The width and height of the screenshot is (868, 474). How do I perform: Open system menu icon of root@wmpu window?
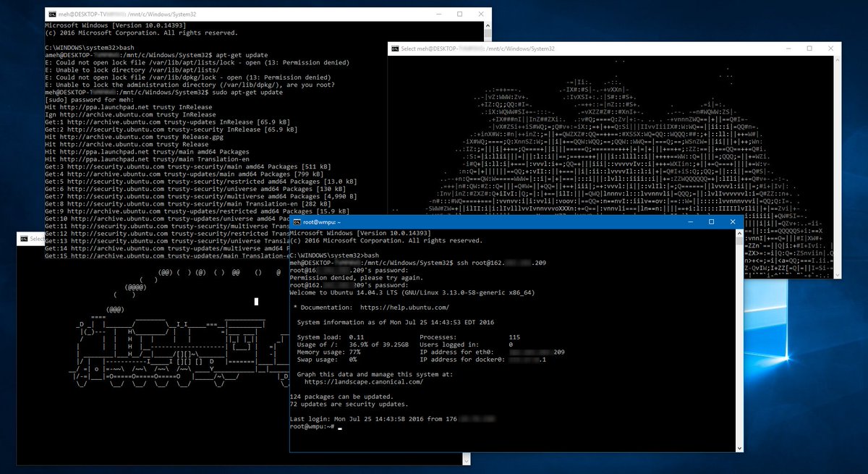click(296, 222)
